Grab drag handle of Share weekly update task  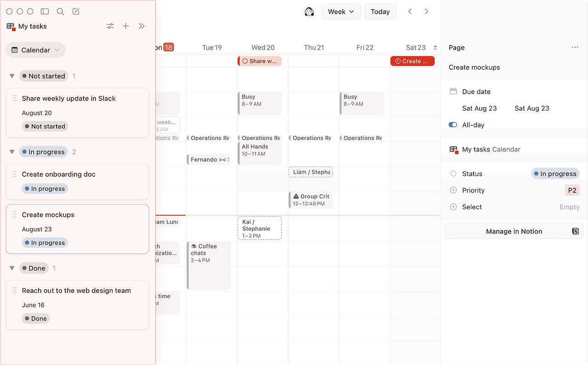coord(15,98)
